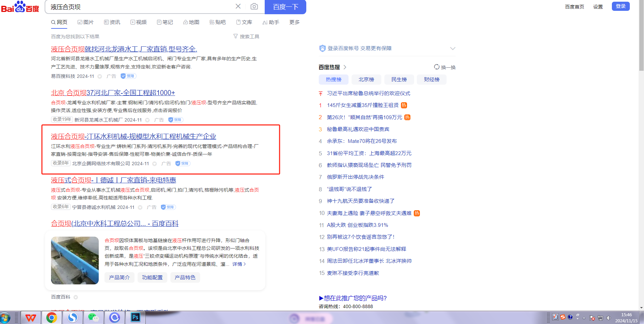Click in the search input field

point(139,7)
